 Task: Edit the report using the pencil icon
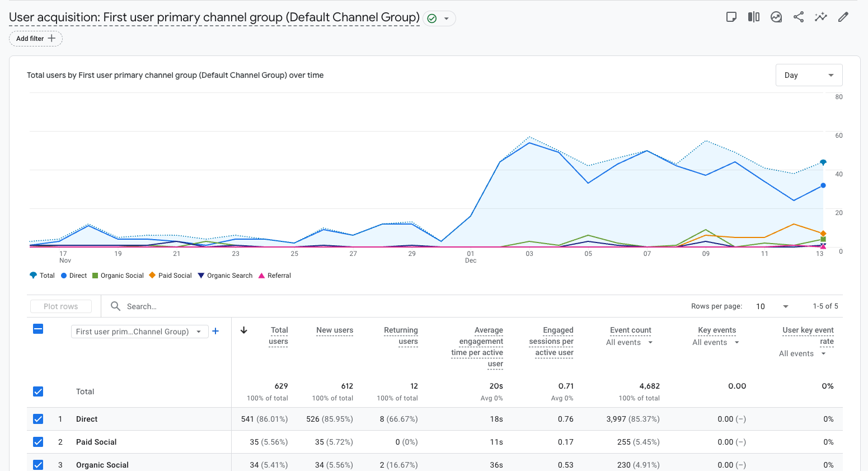click(843, 17)
